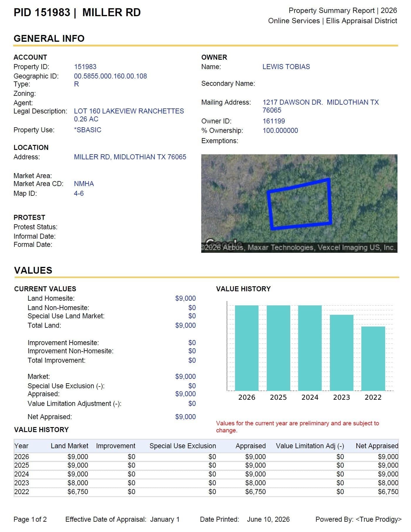The height and width of the screenshot is (532, 411).
Task: Click the Legal Description LOT 160 LAKEVIEW RANCHETTES
Action: tap(129, 111)
